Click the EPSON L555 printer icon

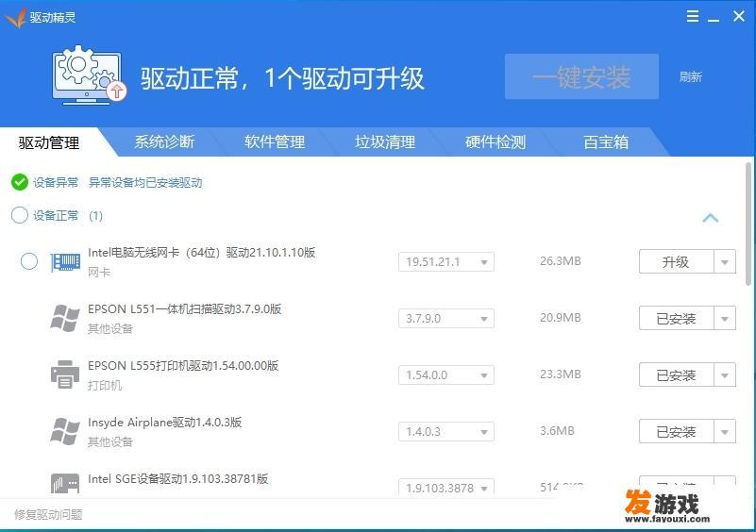[x=65, y=374]
